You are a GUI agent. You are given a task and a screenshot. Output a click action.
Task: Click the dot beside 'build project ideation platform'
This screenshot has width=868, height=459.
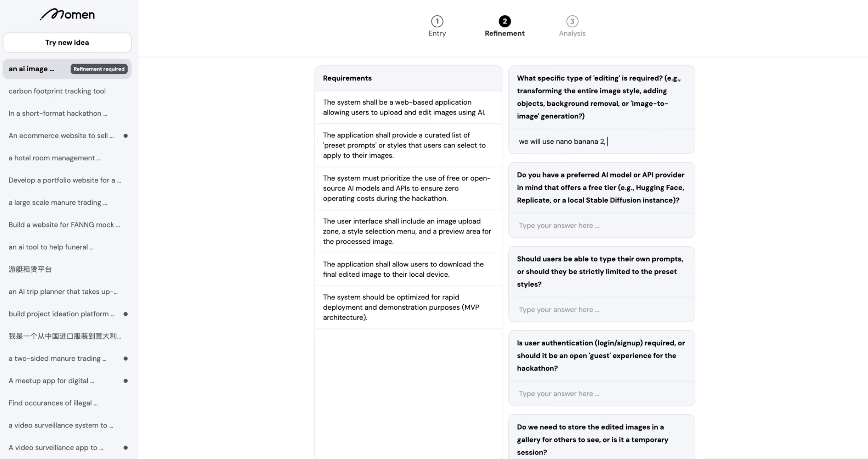[126, 314]
